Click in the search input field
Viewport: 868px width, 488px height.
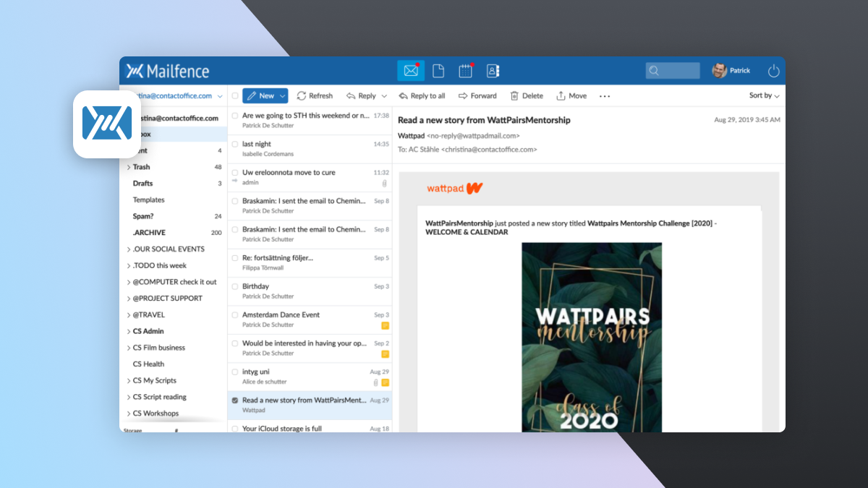pos(673,71)
